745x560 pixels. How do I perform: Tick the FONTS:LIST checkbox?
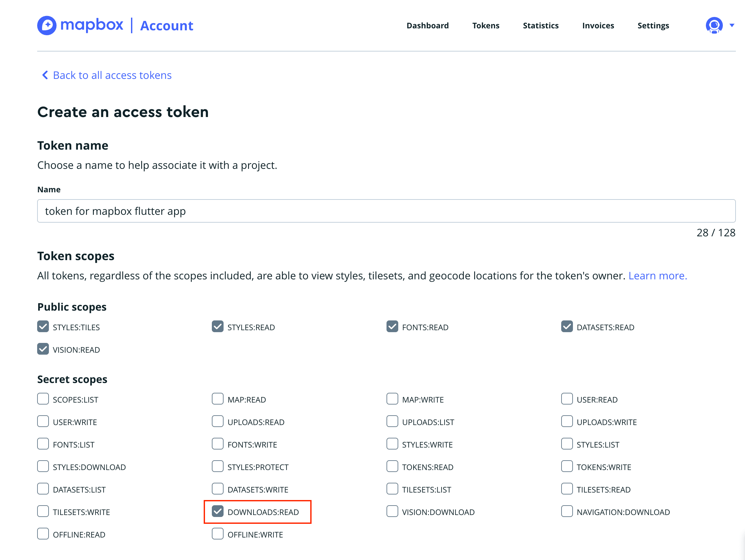tap(43, 444)
